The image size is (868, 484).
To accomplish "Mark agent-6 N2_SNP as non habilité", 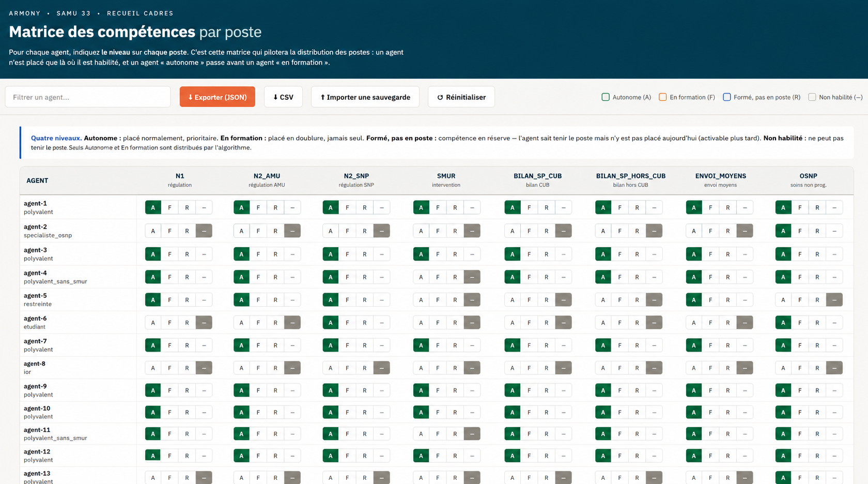I will (382, 322).
